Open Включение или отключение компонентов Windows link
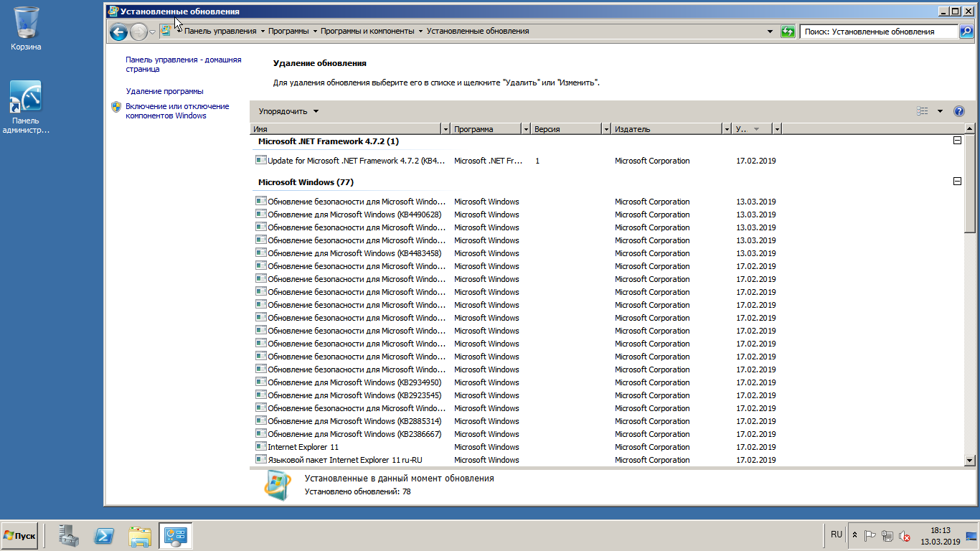Image resolution: width=980 pixels, height=551 pixels. [177, 111]
